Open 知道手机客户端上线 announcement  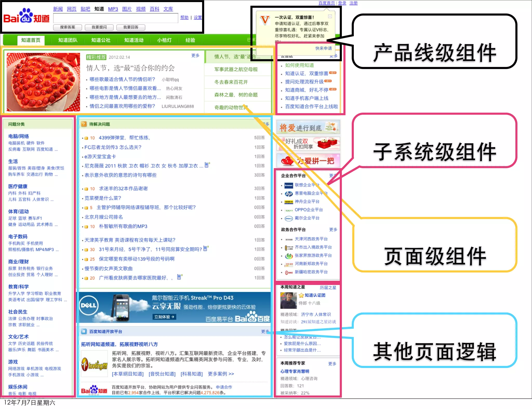click(307, 98)
